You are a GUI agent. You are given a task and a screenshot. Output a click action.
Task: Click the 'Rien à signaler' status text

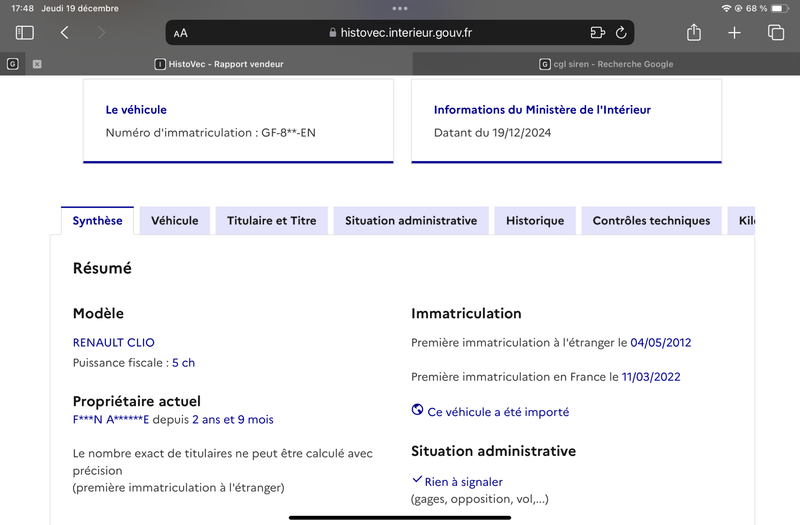tap(464, 482)
